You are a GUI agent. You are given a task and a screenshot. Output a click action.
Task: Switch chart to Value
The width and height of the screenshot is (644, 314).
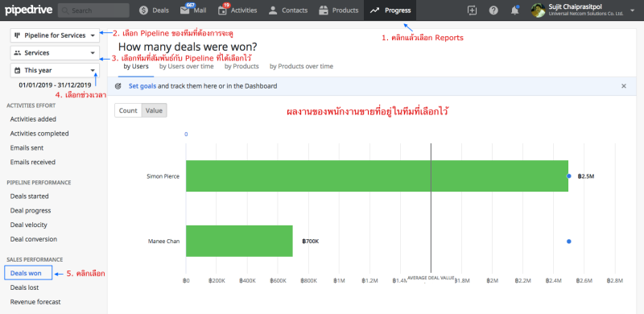pyautogui.click(x=154, y=110)
